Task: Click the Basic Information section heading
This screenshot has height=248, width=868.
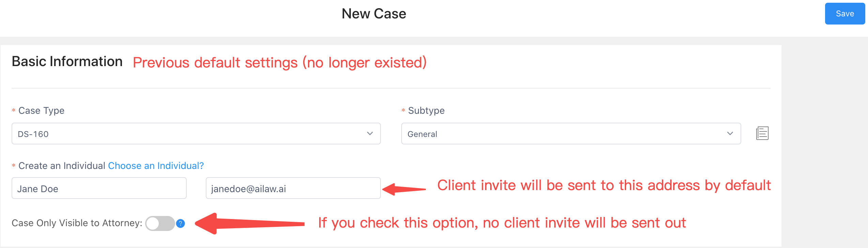Action: (67, 61)
